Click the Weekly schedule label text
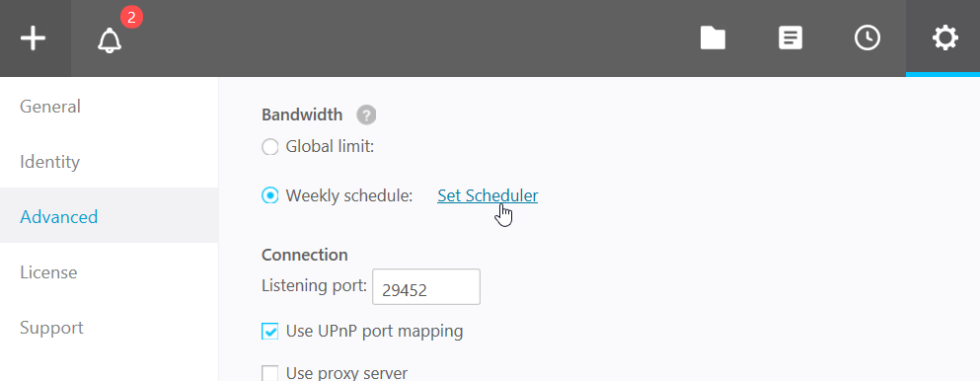 (x=349, y=196)
